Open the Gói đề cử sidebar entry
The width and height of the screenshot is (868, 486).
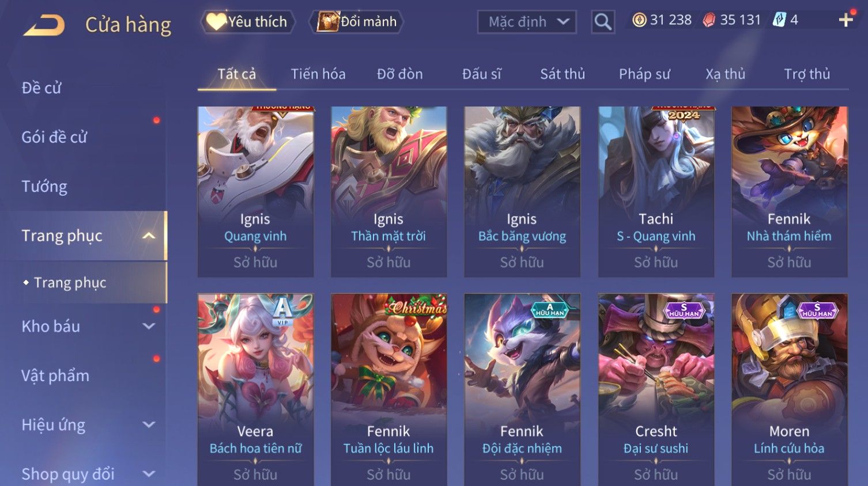[54, 137]
